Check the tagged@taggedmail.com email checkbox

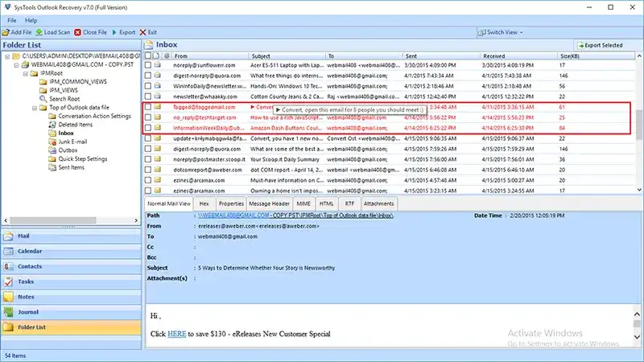(148, 107)
